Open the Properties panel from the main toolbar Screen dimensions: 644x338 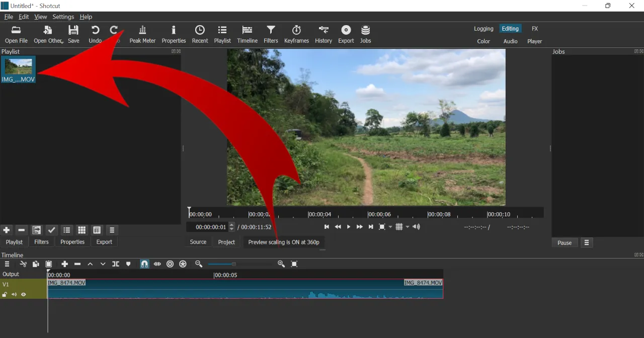(174, 34)
